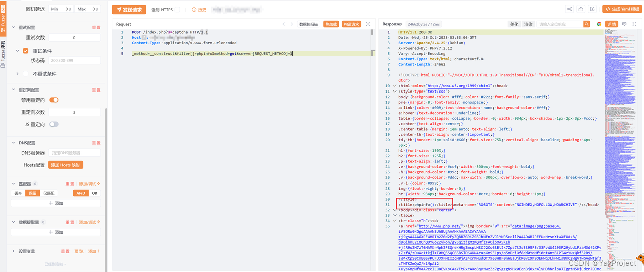Click the share icon in top toolbar
This screenshot has height=272, width=644.
click(x=569, y=9)
